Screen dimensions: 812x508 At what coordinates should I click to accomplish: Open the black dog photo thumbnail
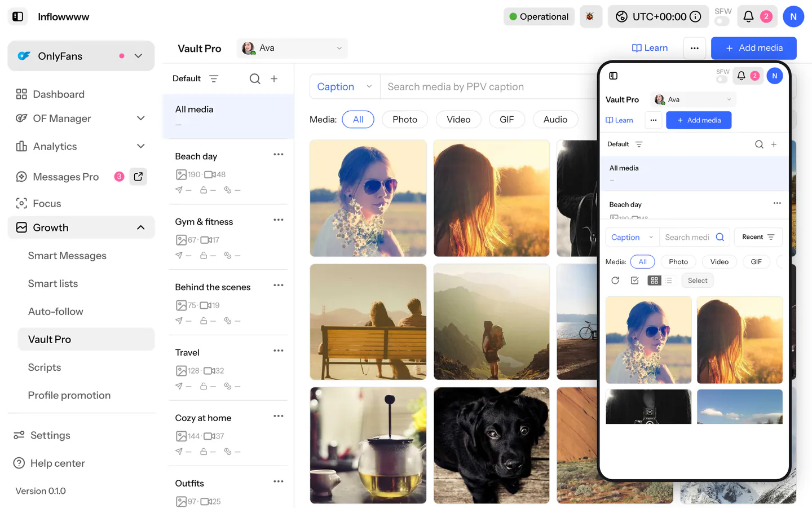[x=491, y=445]
